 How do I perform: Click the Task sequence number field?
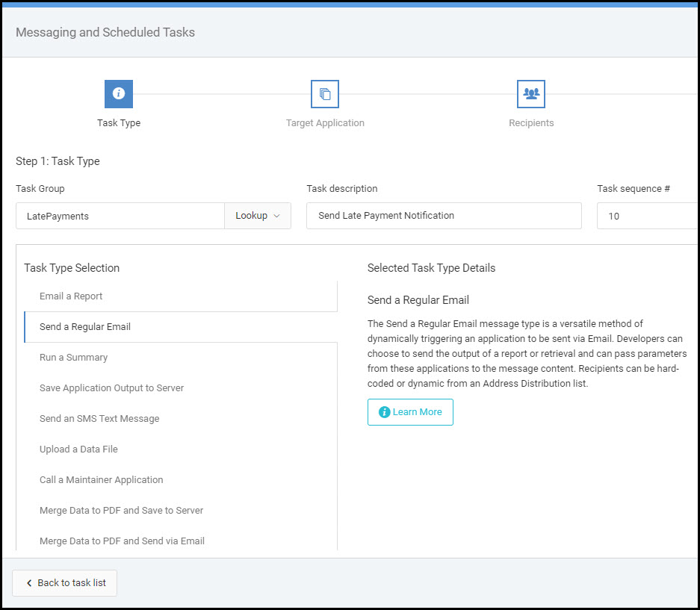point(647,216)
